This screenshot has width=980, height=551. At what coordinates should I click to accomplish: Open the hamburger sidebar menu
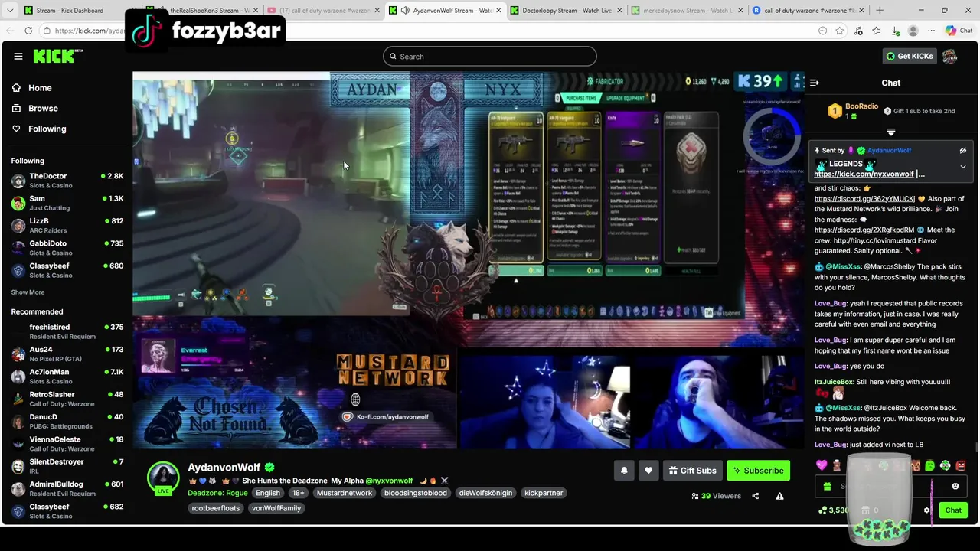(18, 56)
